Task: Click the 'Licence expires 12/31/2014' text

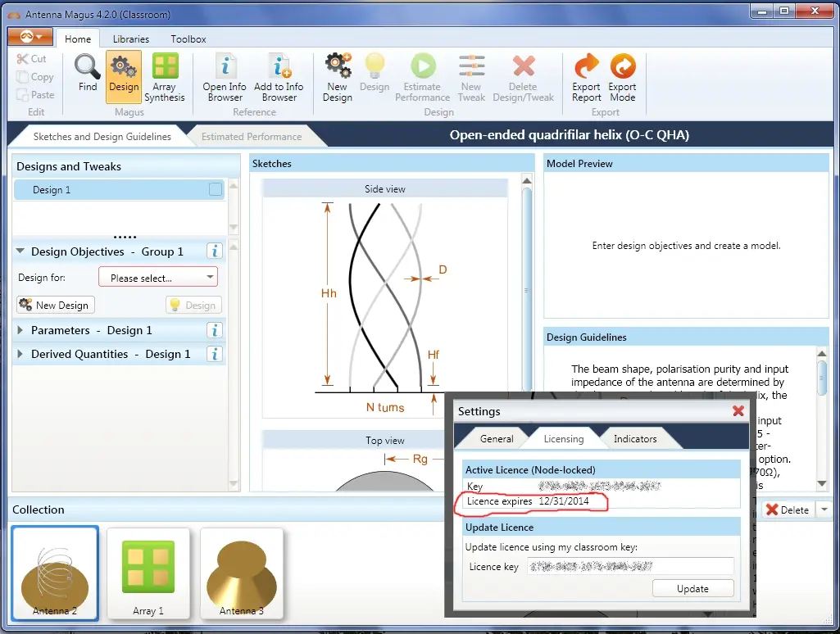Action: click(528, 501)
